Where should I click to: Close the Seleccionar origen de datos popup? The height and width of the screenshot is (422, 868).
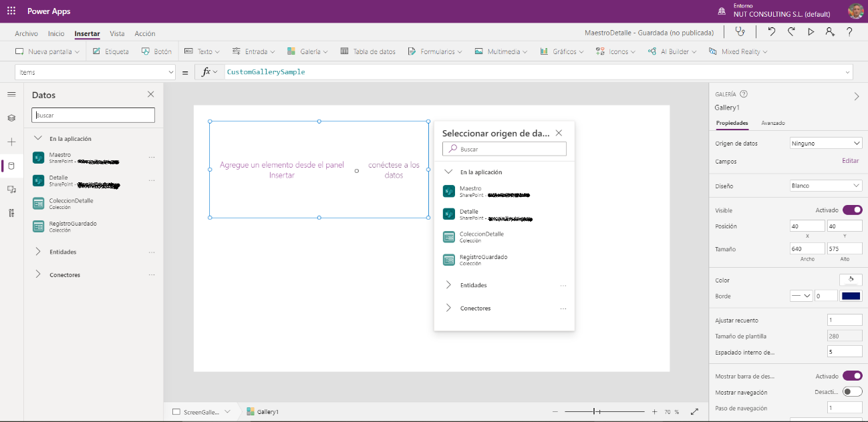point(559,133)
